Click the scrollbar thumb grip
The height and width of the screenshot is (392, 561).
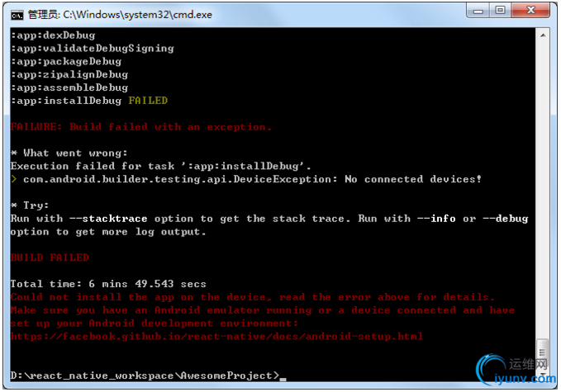[543, 352]
